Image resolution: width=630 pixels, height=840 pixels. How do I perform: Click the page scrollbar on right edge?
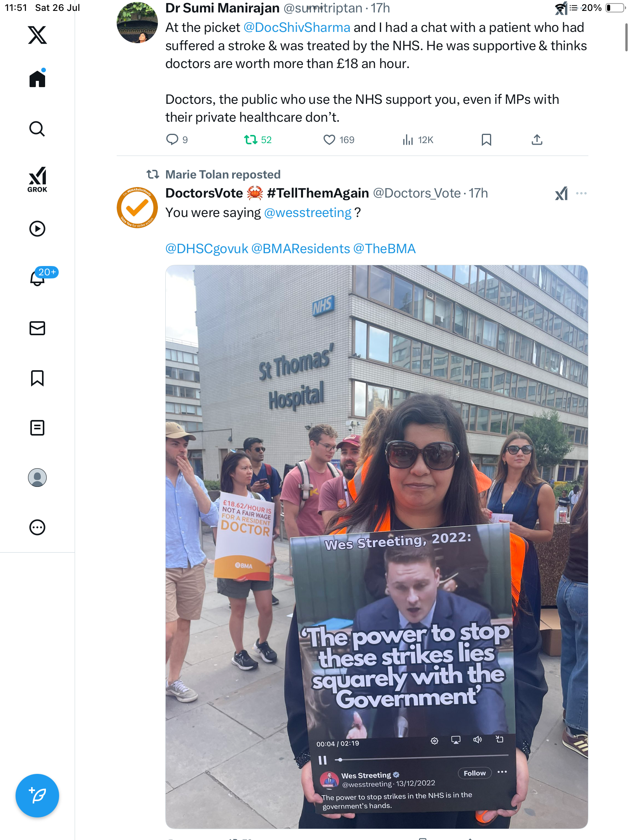pos(626,37)
